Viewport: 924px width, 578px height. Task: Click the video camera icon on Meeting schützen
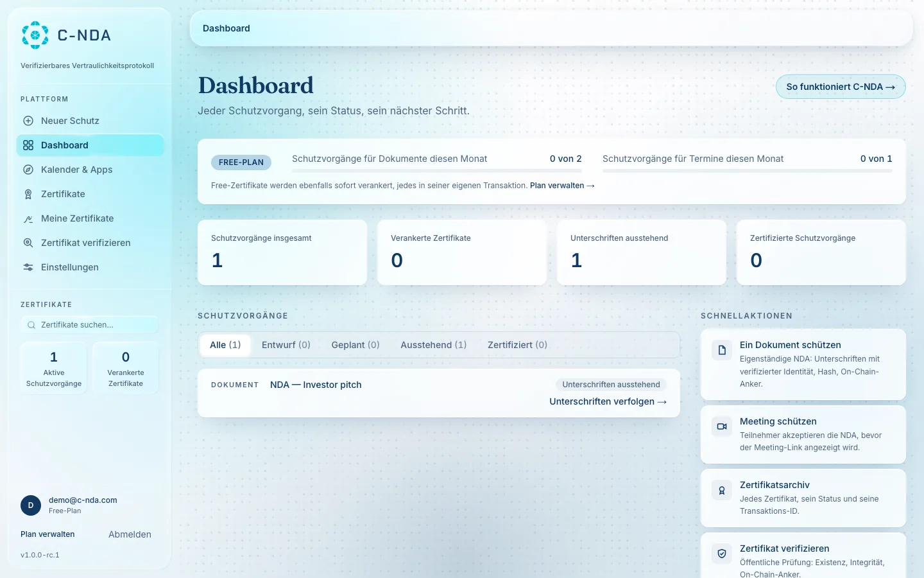(722, 426)
